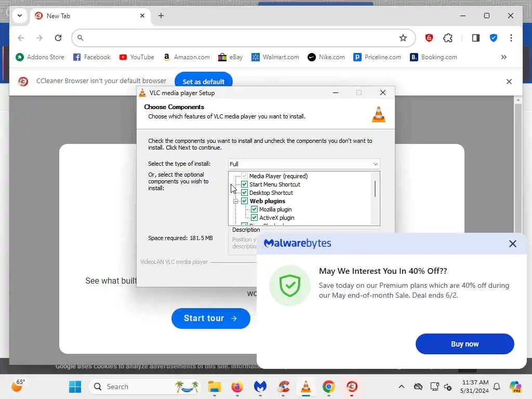Select the Desktop Shortcut label text
Image resolution: width=532 pixels, height=399 pixels.
tap(271, 193)
